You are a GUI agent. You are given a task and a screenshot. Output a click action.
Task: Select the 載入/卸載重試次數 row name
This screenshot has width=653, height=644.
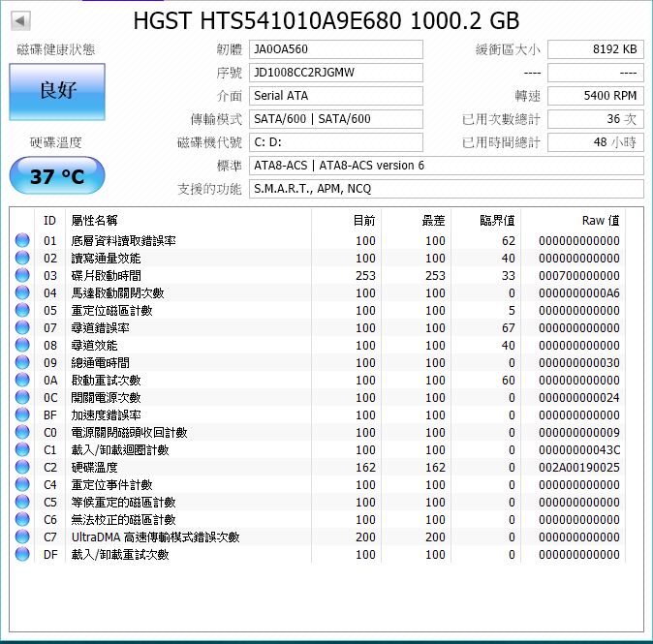point(120,555)
